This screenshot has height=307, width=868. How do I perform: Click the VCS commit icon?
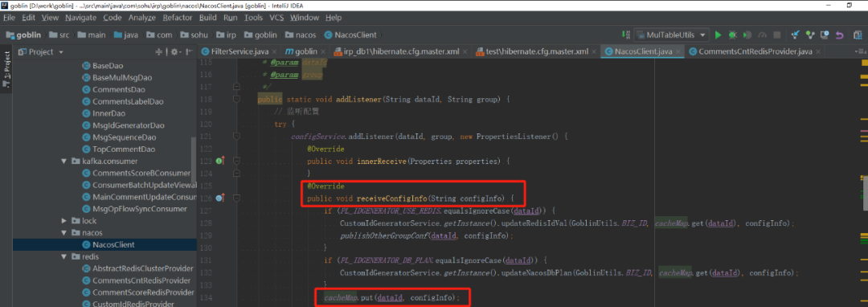coord(811,35)
